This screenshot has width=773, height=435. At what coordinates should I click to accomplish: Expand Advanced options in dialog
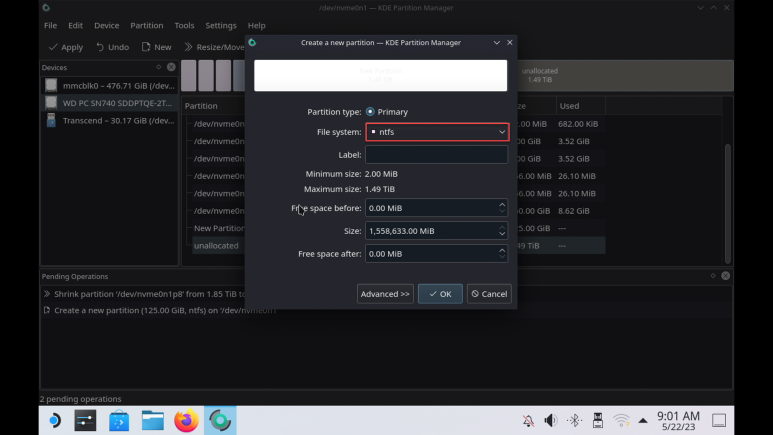pyautogui.click(x=385, y=294)
